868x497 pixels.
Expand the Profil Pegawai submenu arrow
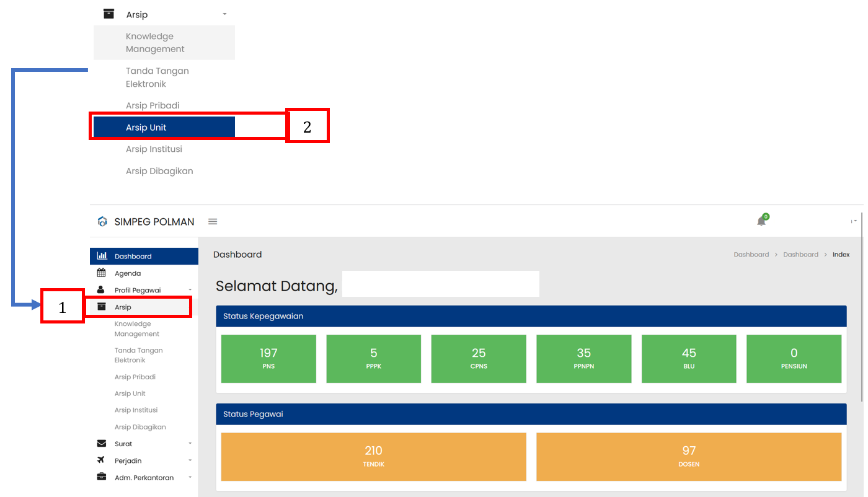[190, 290]
